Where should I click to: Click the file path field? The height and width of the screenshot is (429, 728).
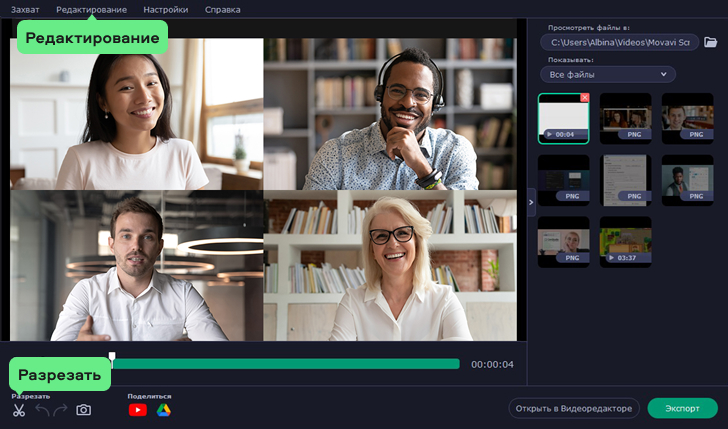point(619,42)
